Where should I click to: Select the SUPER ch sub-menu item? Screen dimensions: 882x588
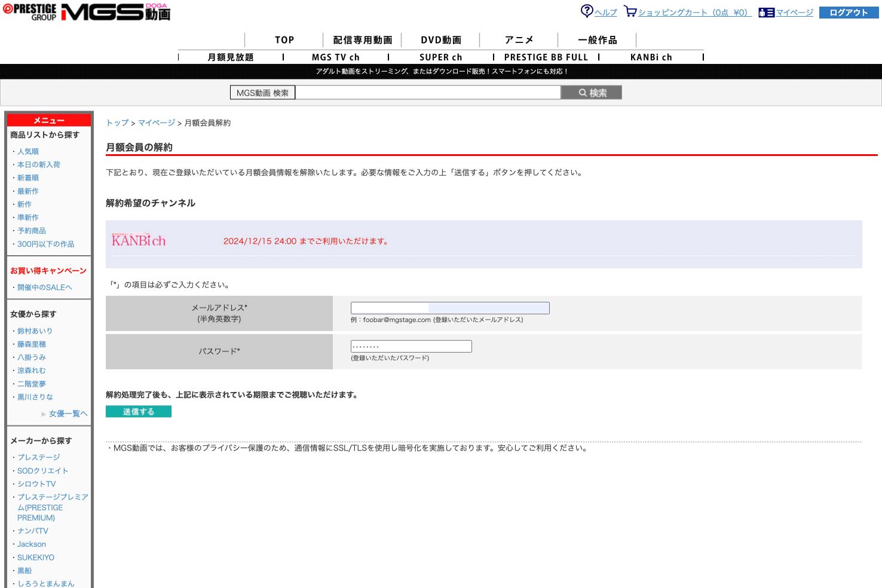pyautogui.click(x=441, y=57)
